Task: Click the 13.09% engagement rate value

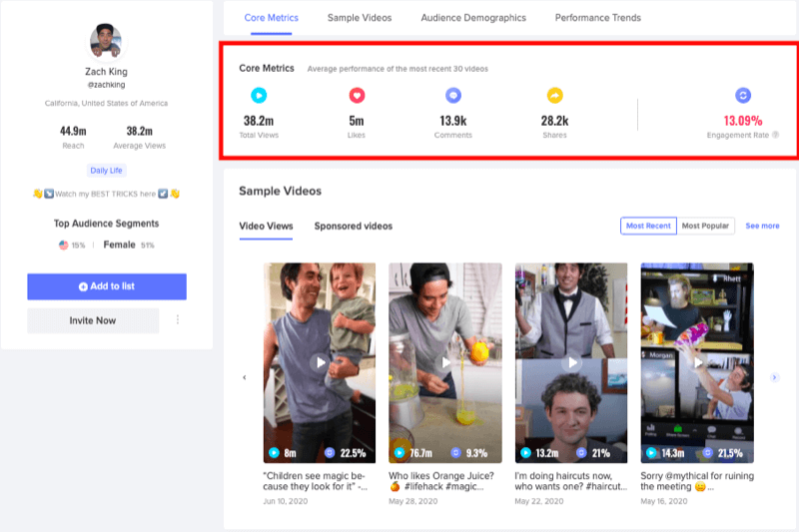Action: tap(743, 121)
